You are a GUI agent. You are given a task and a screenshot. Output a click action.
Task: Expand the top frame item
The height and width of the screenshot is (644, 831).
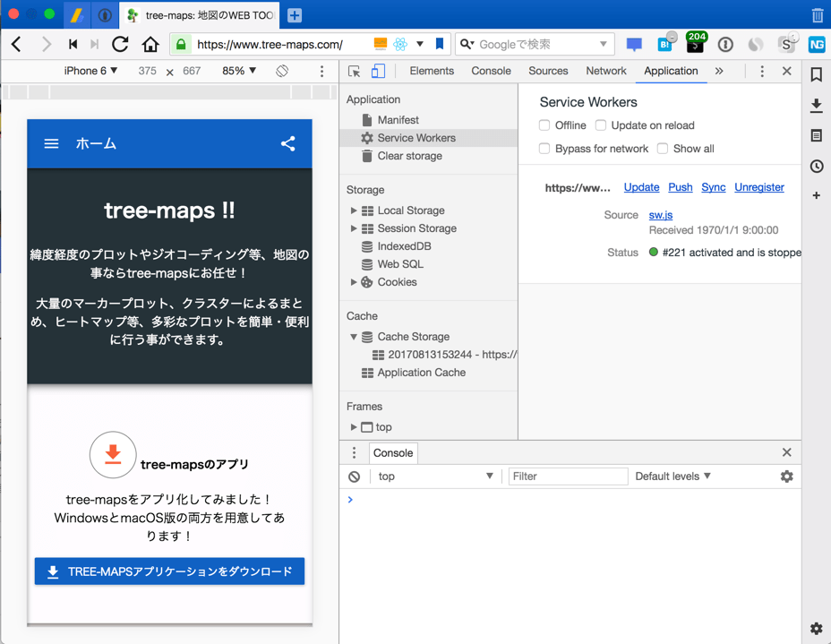tap(354, 427)
